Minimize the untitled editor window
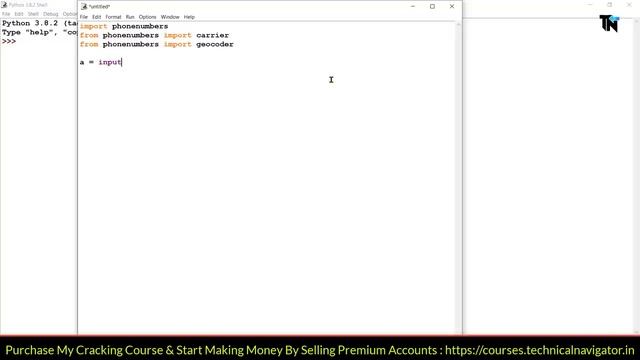The height and width of the screenshot is (360, 640). tap(413, 7)
